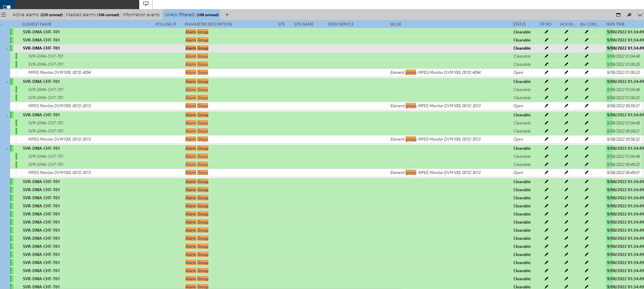This screenshot has height=289, width=644.
Task: Sort by STATUS column header
Action: pos(519,24)
